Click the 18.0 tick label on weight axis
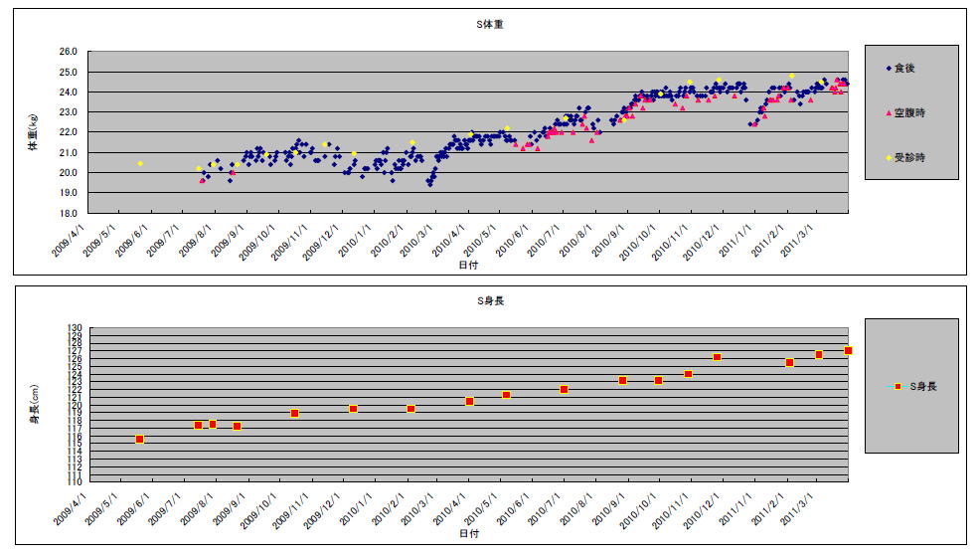This screenshot has height=558, width=980. click(x=69, y=213)
